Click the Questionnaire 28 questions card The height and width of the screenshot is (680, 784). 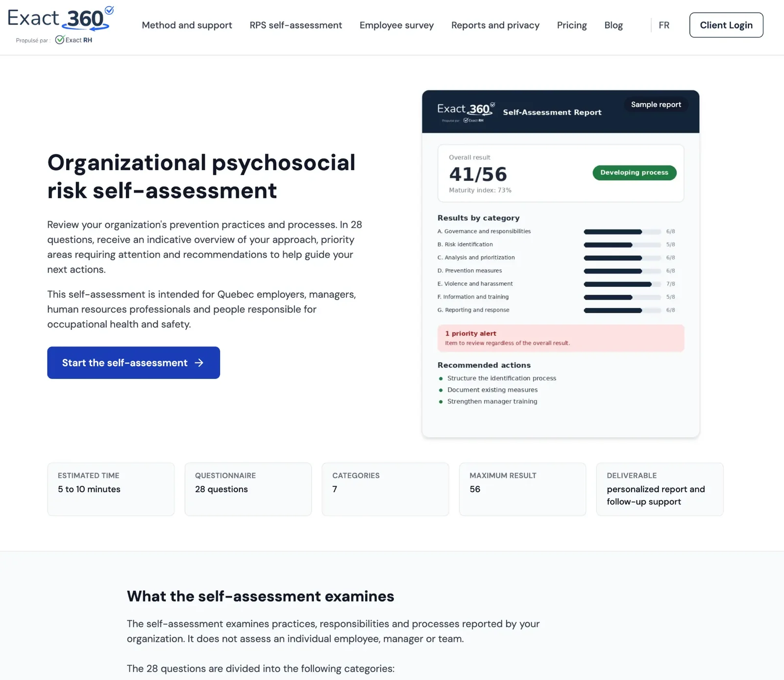[248, 489]
